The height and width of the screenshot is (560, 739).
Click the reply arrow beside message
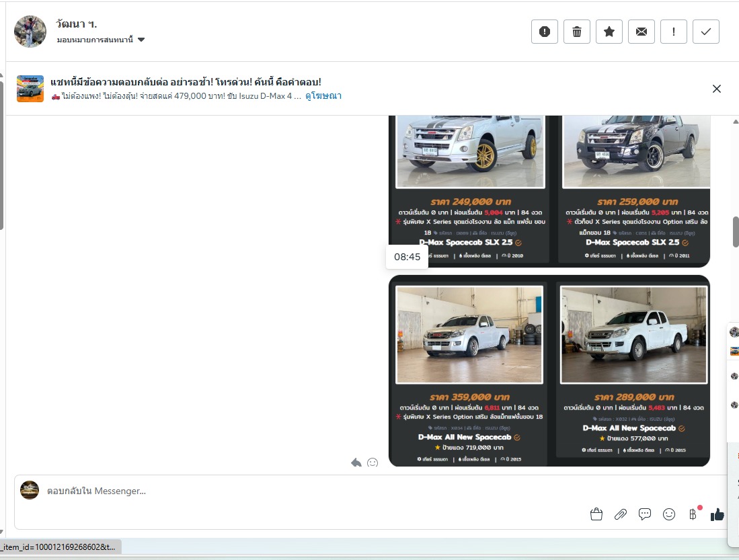click(x=356, y=463)
